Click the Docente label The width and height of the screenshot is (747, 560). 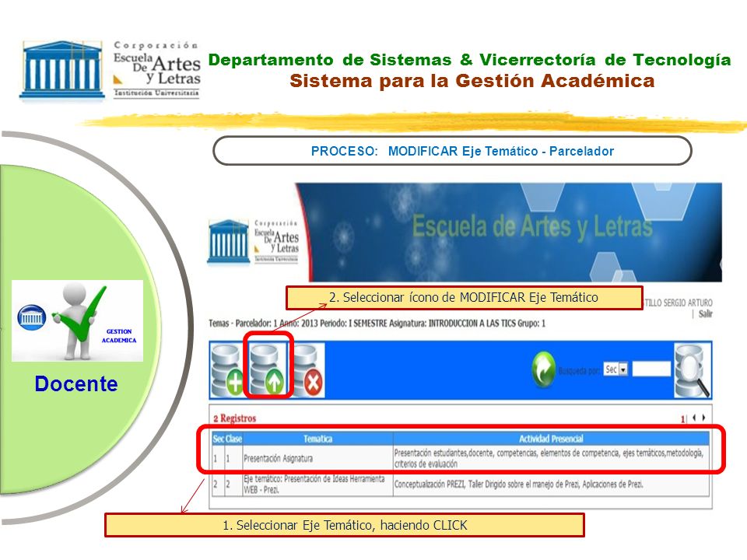(76, 383)
